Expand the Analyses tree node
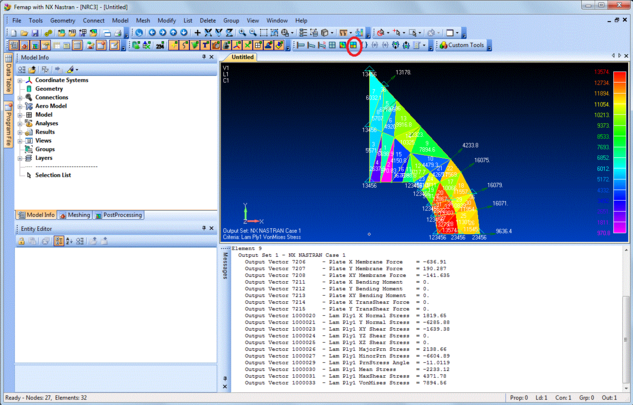Screen dimensions: 633x405 [x=19, y=123]
